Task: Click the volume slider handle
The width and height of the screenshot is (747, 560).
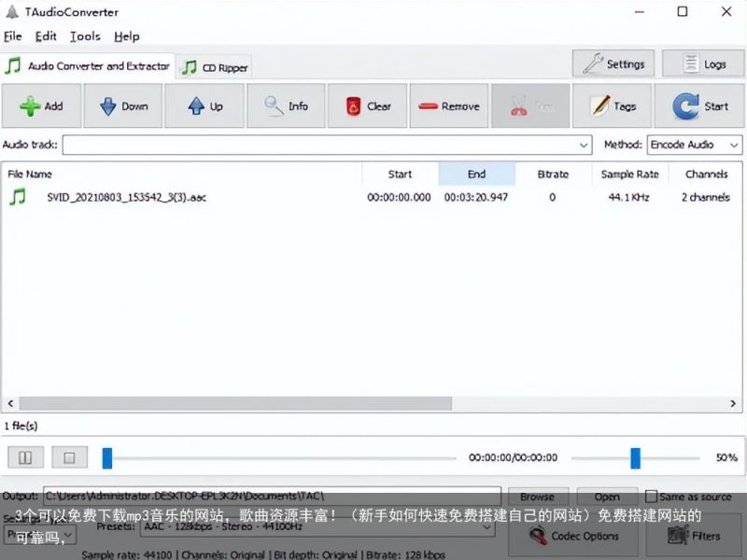Action: click(636, 457)
